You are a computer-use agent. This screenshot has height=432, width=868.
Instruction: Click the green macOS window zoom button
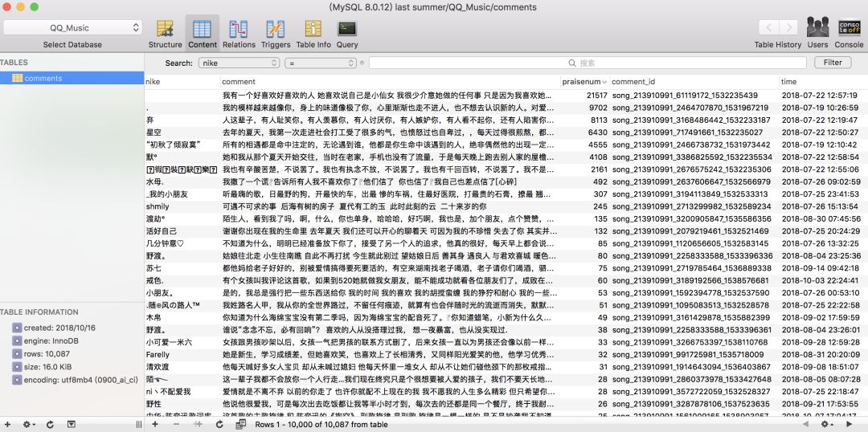(x=35, y=7)
